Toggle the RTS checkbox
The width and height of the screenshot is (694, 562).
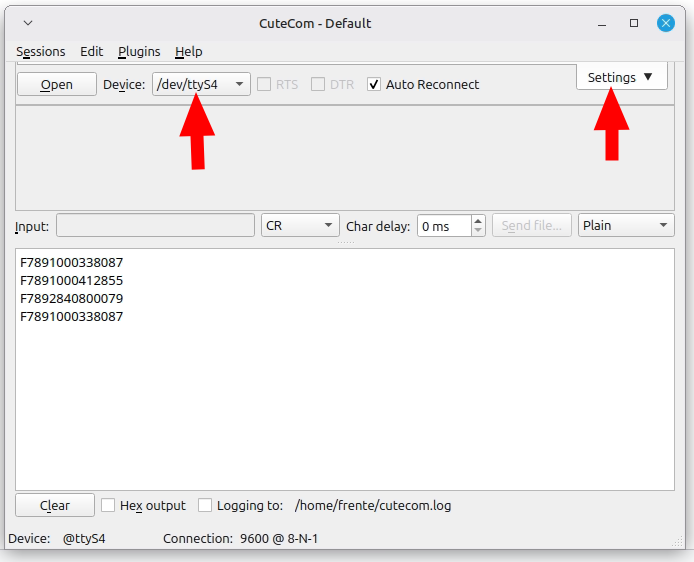(264, 84)
